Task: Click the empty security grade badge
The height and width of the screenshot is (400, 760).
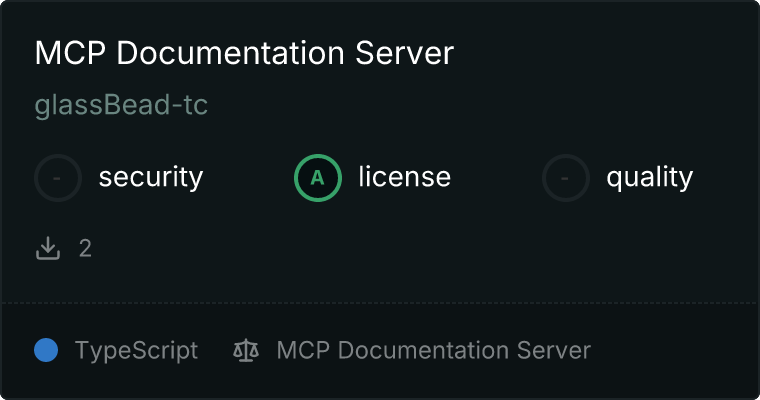Action: (x=58, y=178)
